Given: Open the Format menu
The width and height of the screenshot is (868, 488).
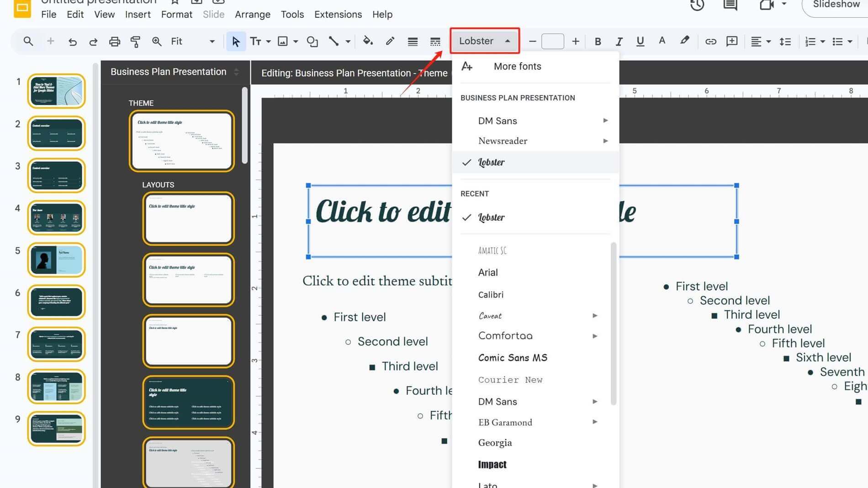Looking at the screenshot, I should (176, 15).
